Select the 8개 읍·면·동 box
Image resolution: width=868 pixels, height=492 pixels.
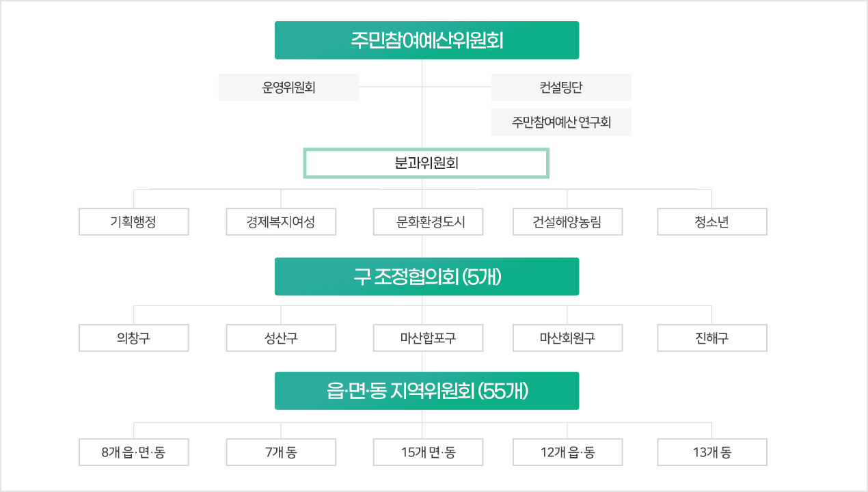pyautogui.click(x=134, y=452)
